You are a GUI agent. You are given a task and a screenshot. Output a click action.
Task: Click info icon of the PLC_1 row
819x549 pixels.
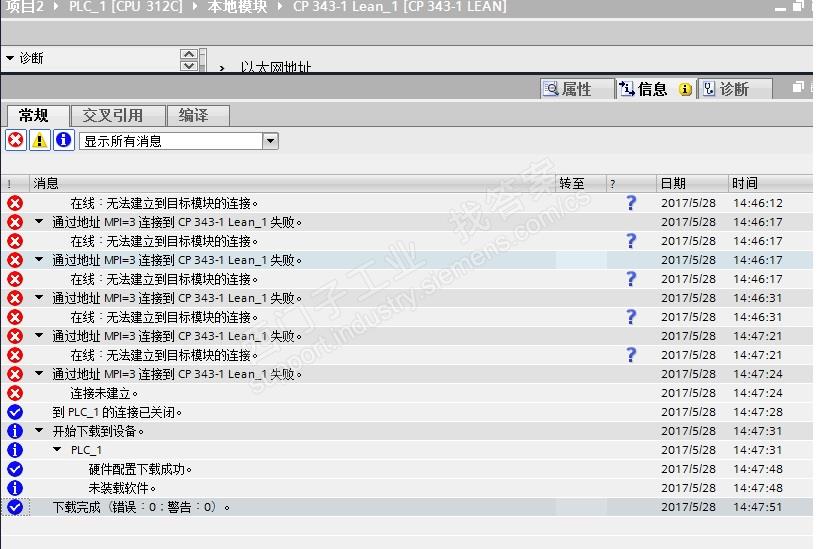[15, 450]
